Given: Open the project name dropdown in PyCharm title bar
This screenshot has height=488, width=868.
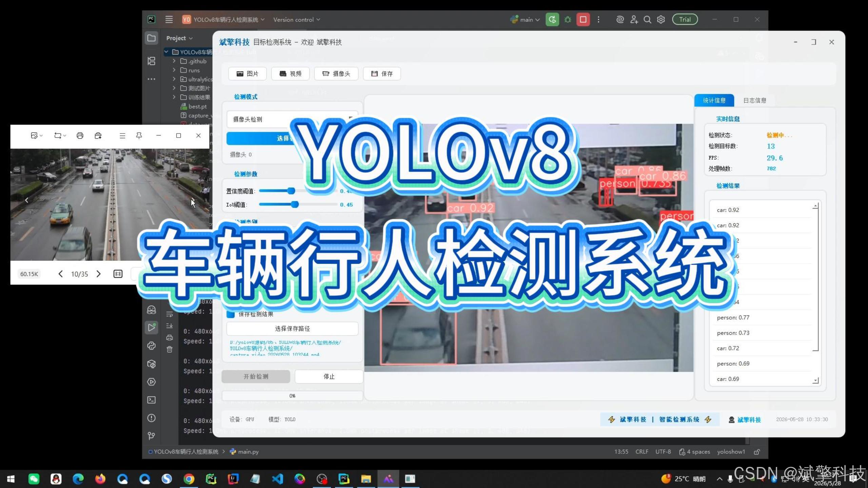Looking at the screenshot, I should coord(224,19).
